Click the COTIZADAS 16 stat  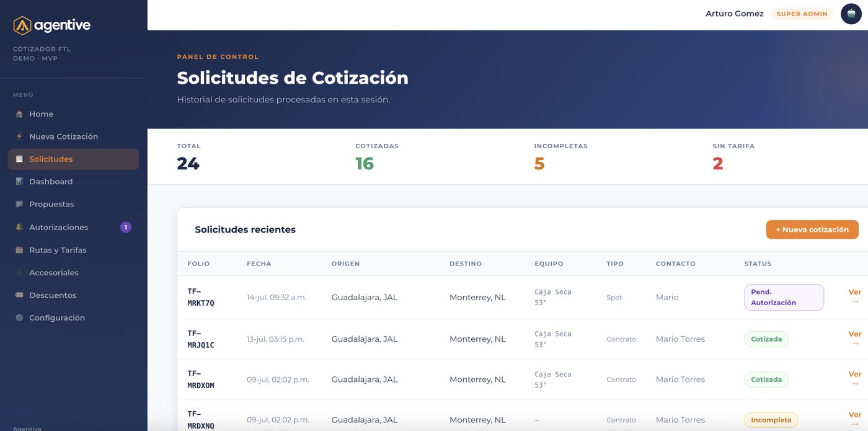pos(377,158)
